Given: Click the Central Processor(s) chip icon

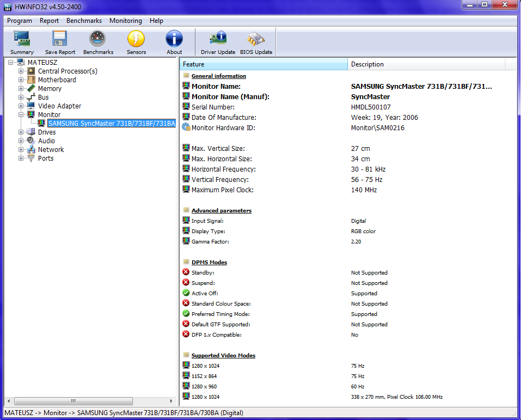Looking at the screenshot, I should point(31,71).
